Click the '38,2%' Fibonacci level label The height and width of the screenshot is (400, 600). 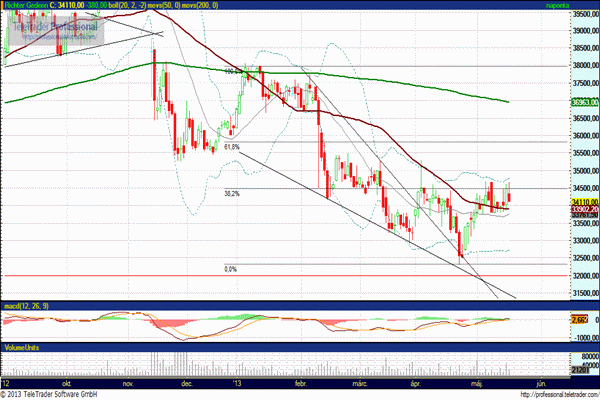[232, 194]
